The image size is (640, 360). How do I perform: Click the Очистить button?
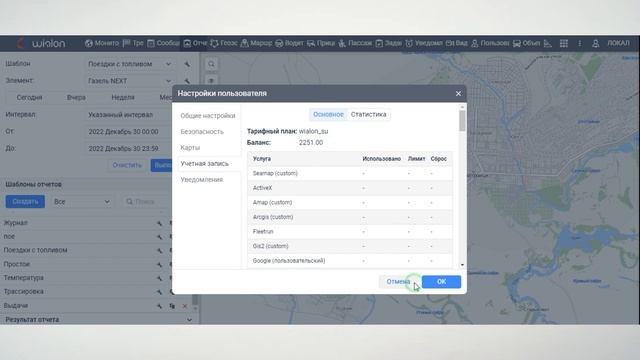pyautogui.click(x=127, y=165)
